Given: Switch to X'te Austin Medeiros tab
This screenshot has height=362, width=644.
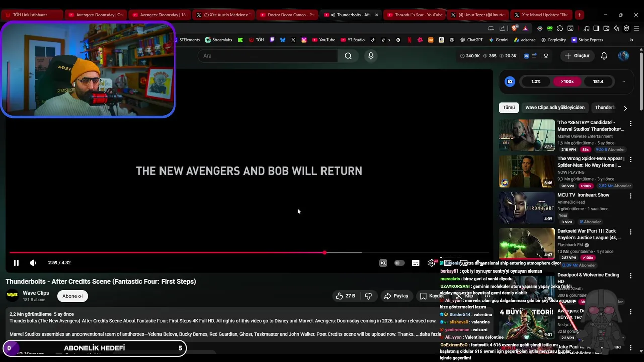Looking at the screenshot, I should click(x=223, y=15).
